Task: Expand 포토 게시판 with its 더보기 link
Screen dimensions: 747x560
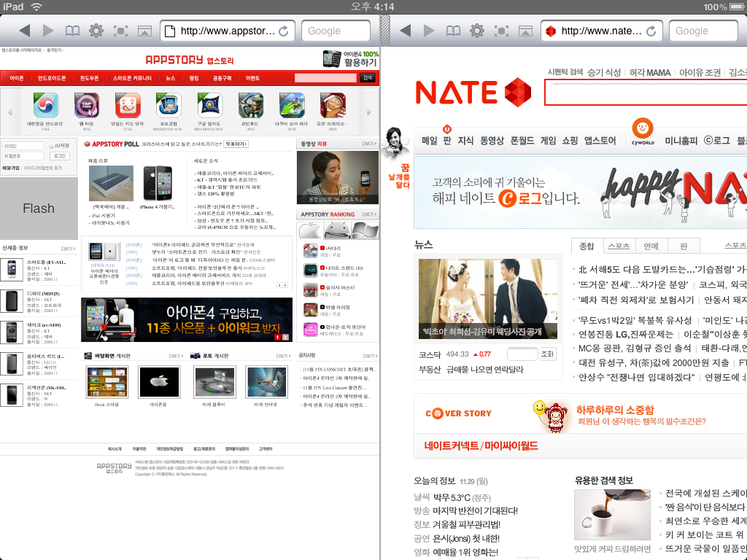Action: coord(283,356)
